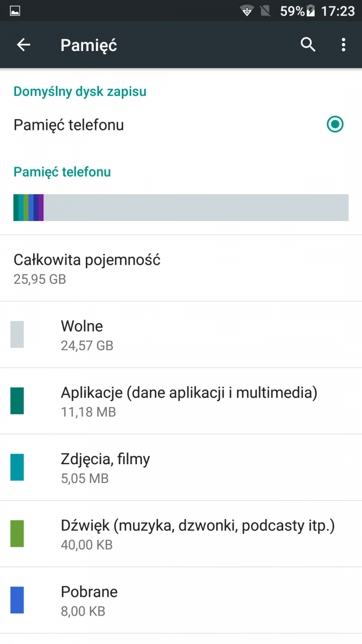Click the blue Pobrane color swatch
Image resolution: width=362 pixels, height=644 pixels.
coord(17,600)
